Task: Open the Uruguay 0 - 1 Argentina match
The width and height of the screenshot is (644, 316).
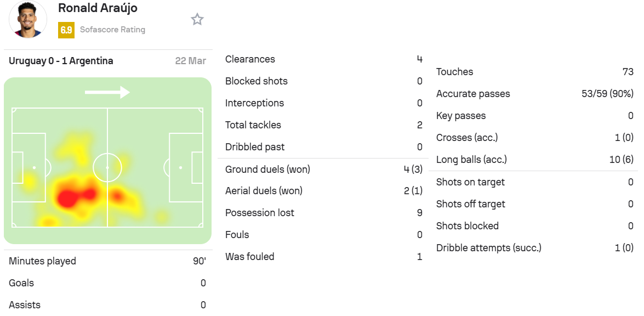Action: click(x=61, y=61)
